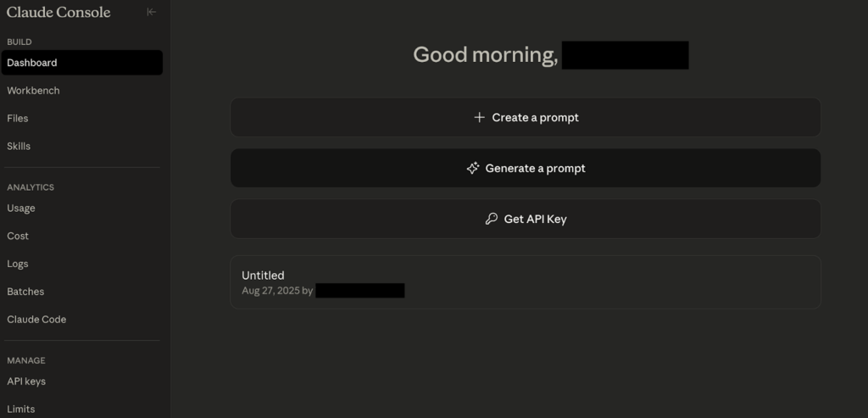
Task: Click the key icon on Get API Key
Action: pyautogui.click(x=492, y=219)
